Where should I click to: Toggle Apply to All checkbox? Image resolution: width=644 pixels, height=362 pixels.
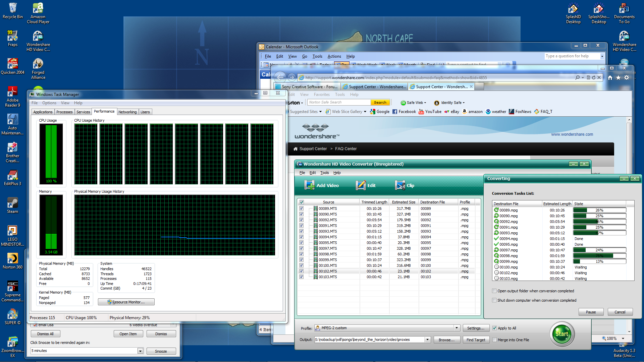point(494,328)
